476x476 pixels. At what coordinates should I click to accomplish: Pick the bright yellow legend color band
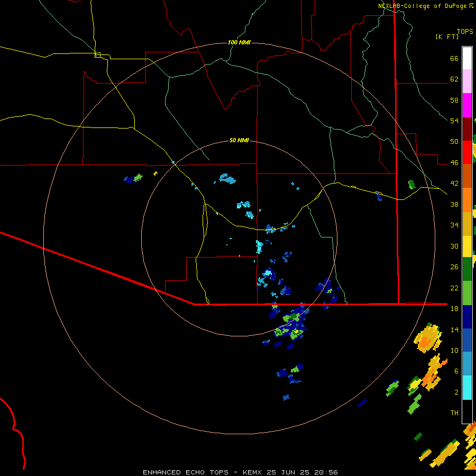click(467, 246)
